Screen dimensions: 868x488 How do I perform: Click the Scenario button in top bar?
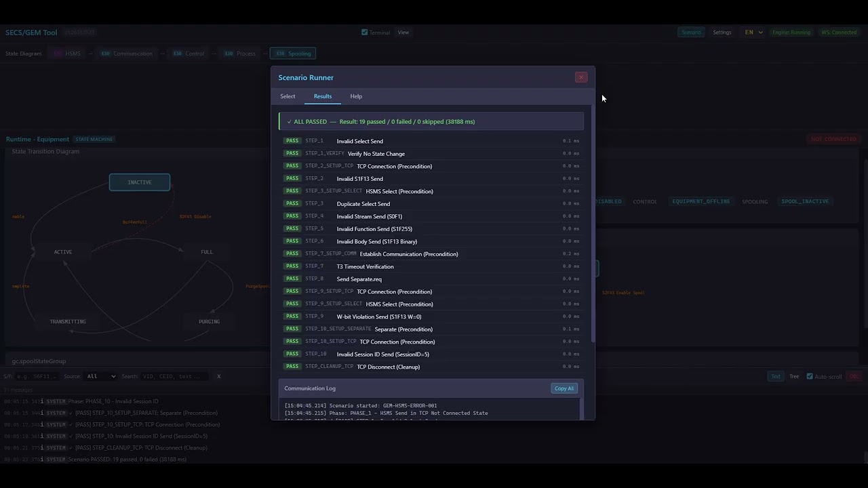coord(691,33)
